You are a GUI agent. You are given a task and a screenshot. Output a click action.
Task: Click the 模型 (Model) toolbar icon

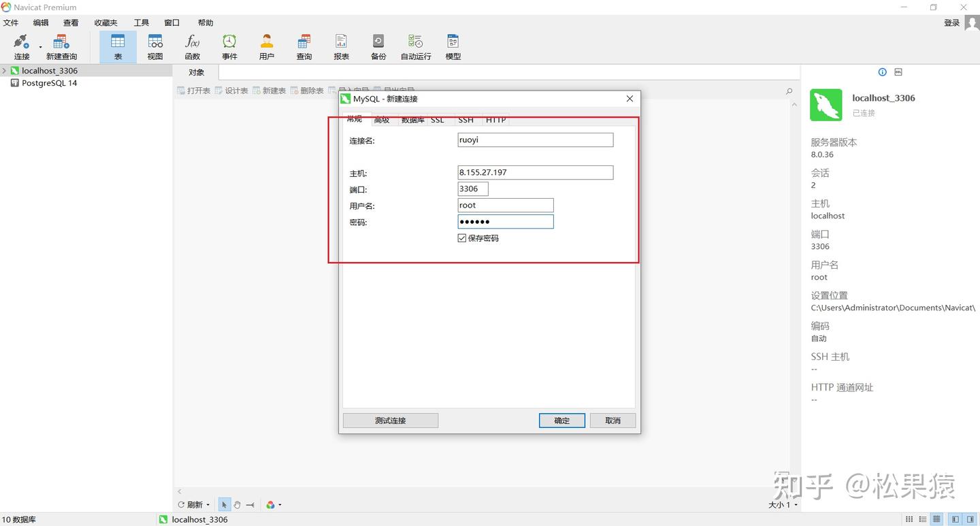tap(453, 47)
